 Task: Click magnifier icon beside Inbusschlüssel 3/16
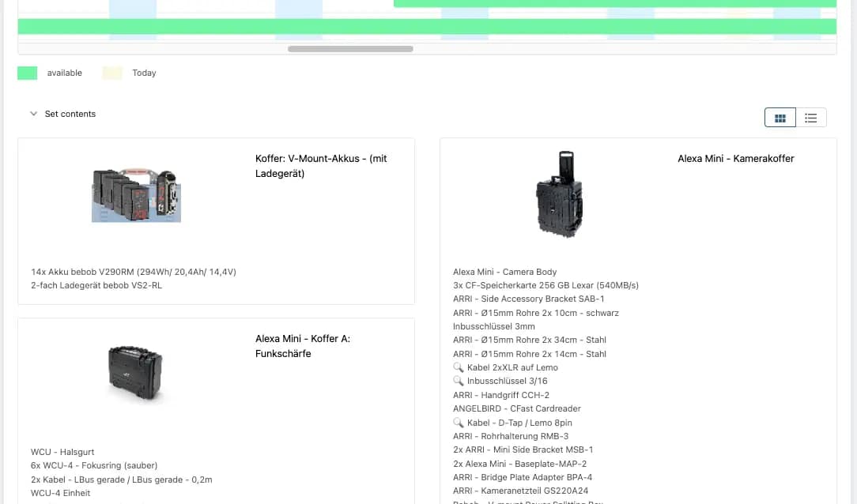(x=459, y=381)
